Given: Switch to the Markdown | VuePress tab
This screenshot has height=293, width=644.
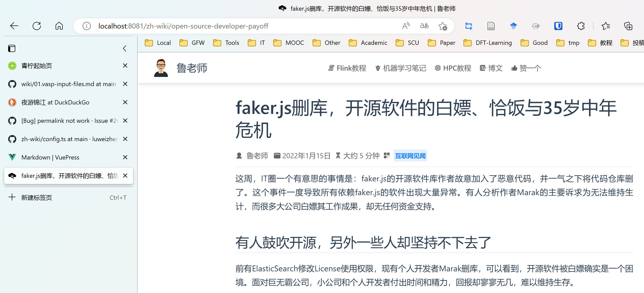Looking at the screenshot, I should [x=50, y=157].
